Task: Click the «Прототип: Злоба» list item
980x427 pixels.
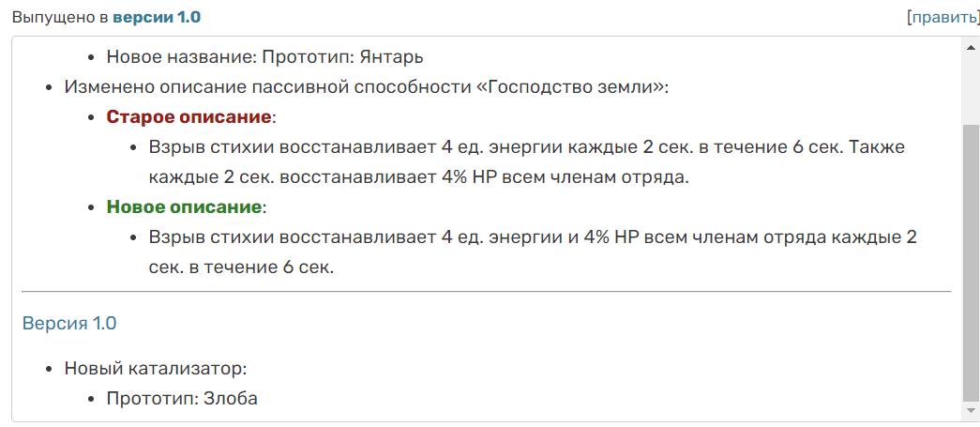Action: click(182, 399)
